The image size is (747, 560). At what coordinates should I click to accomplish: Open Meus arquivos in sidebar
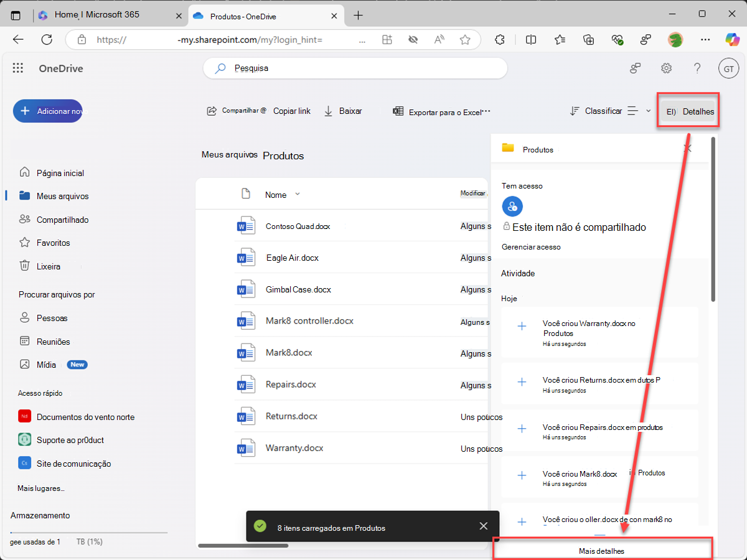pos(54,196)
